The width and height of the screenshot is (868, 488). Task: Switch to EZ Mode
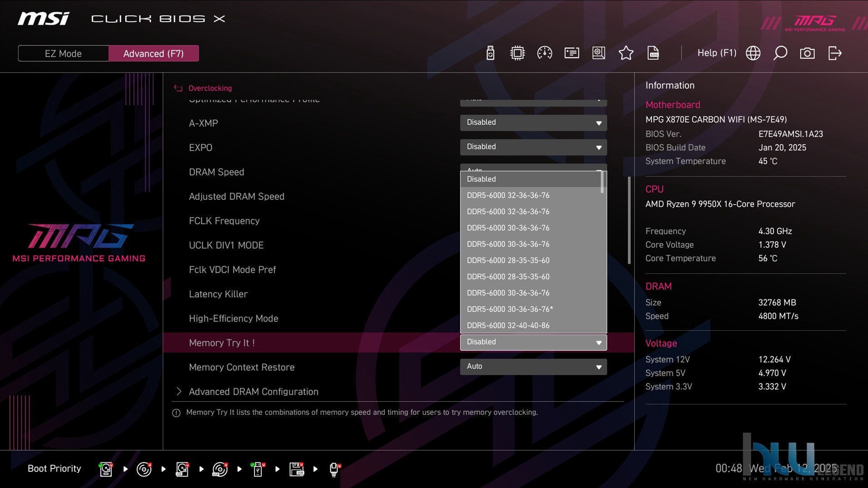point(63,53)
